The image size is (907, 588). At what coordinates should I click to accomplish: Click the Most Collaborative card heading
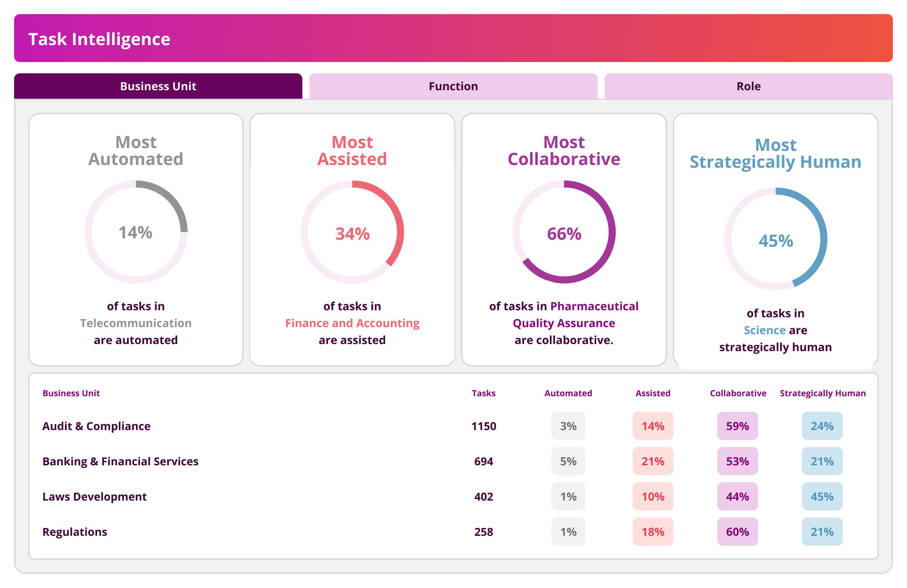point(564,151)
